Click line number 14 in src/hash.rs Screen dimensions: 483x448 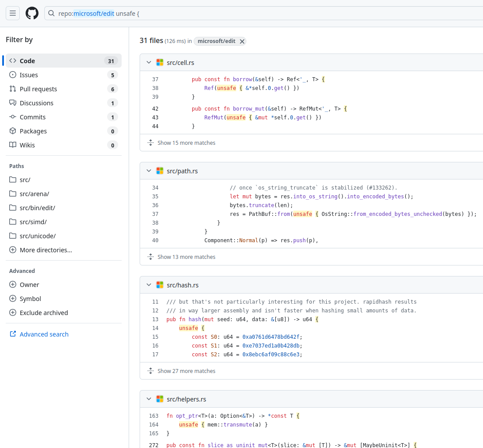(x=155, y=328)
